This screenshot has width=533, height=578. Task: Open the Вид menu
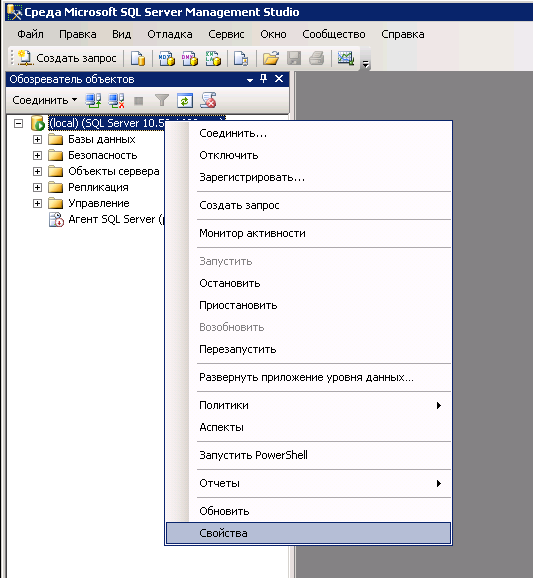tap(122, 34)
